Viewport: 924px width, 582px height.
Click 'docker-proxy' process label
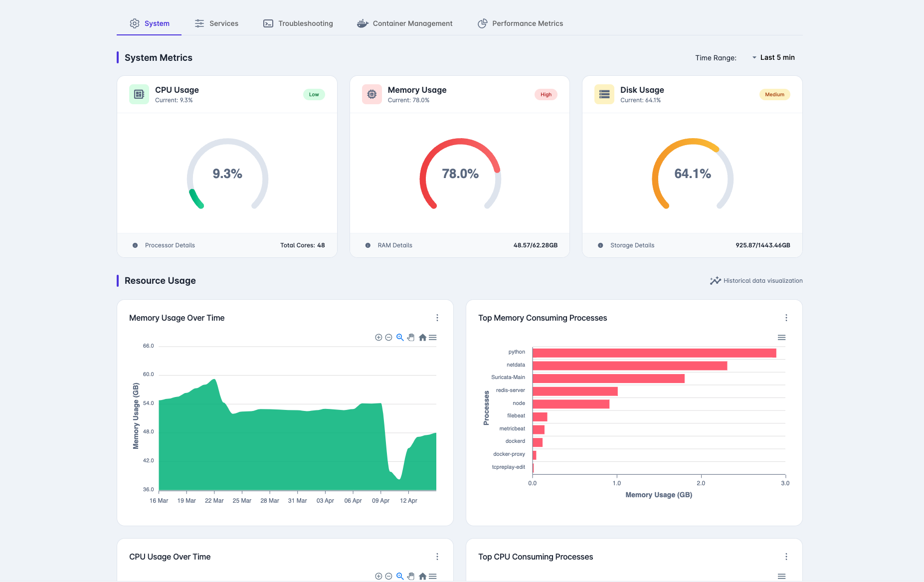(509, 454)
